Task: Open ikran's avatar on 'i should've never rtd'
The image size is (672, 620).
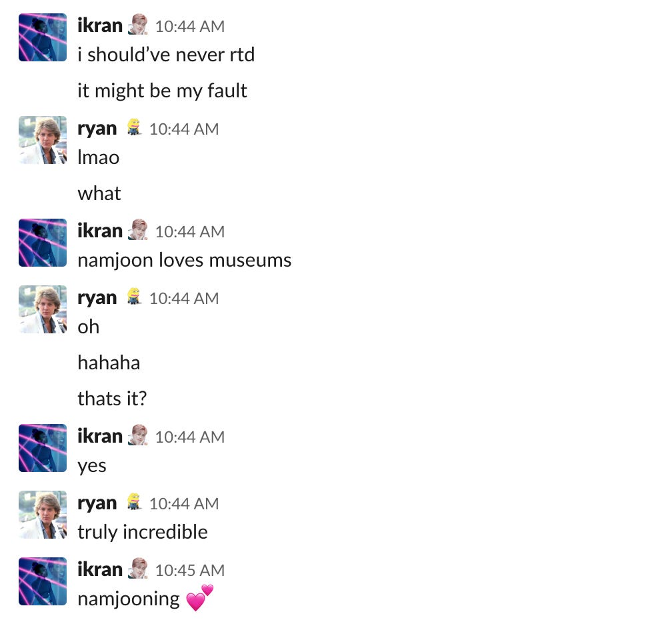Action: (43, 37)
